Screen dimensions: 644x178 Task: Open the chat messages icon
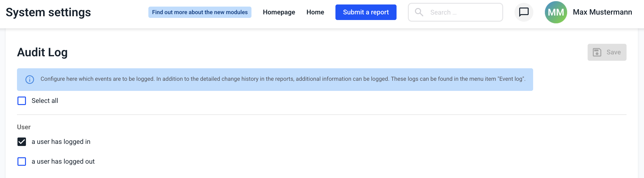coord(523,12)
